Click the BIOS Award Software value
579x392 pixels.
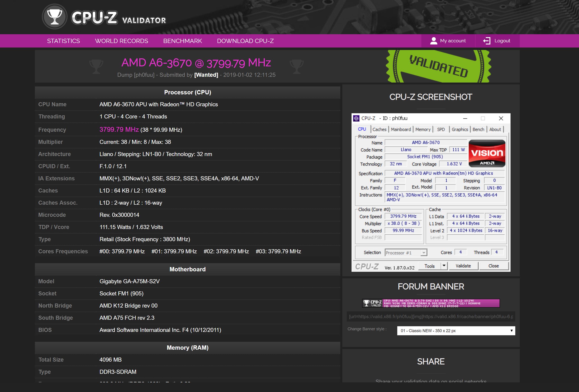(160, 330)
